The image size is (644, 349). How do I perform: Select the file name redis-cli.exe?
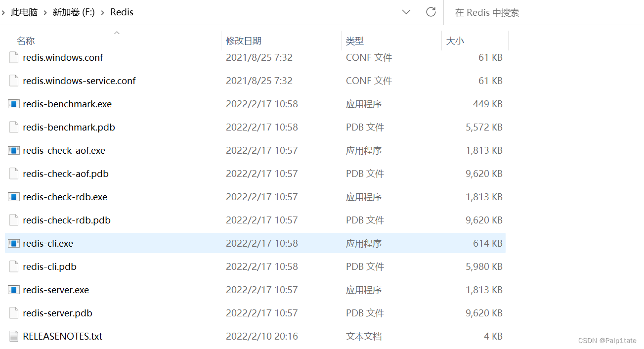(48, 243)
